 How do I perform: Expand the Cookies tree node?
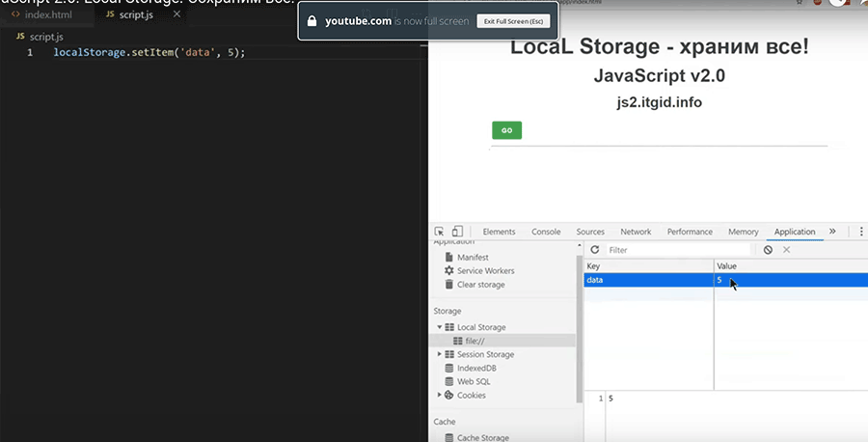(x=440, y=395)
